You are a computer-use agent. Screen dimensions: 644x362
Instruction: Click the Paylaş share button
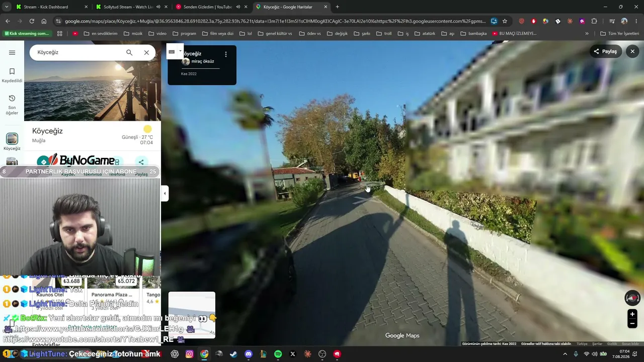tap(605, 51)
